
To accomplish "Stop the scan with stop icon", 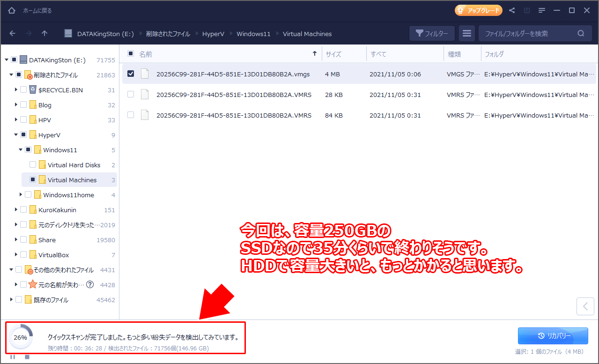I will pos(27,357).
